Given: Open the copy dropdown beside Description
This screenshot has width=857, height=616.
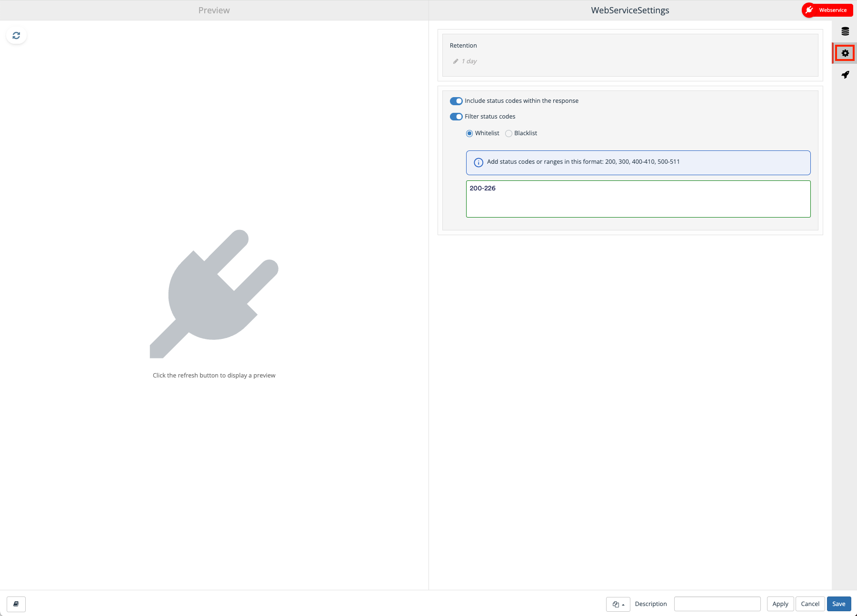Looking at the screenshot, I should [618, 604].
